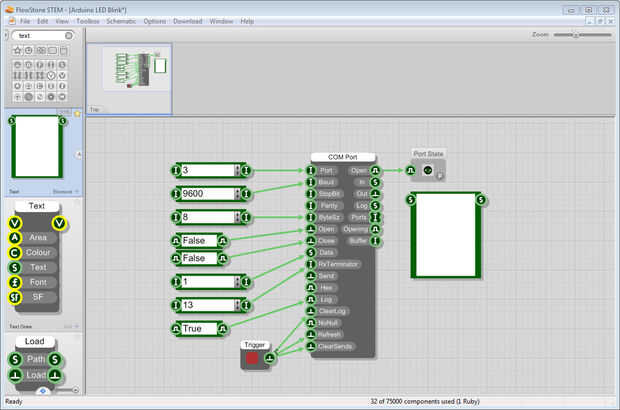This screenshot has height=410, width=620.
Task: Select the checked-V type filter icon in toolbox
Action: [x=51, y=75]
